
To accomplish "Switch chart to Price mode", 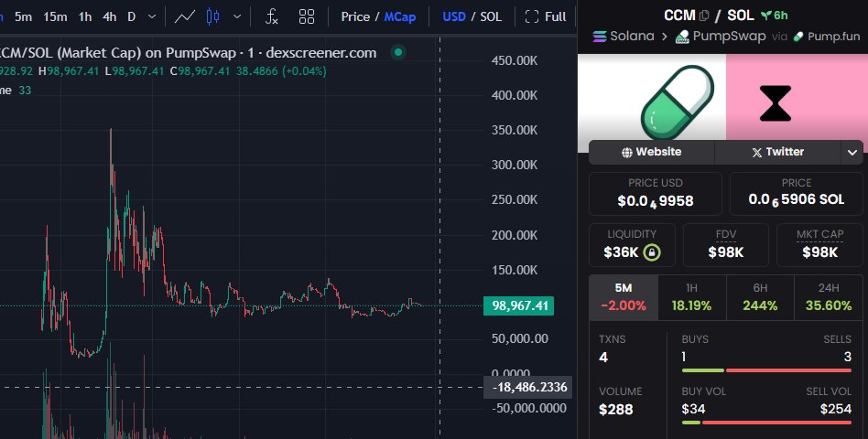I will click(355, 16).
